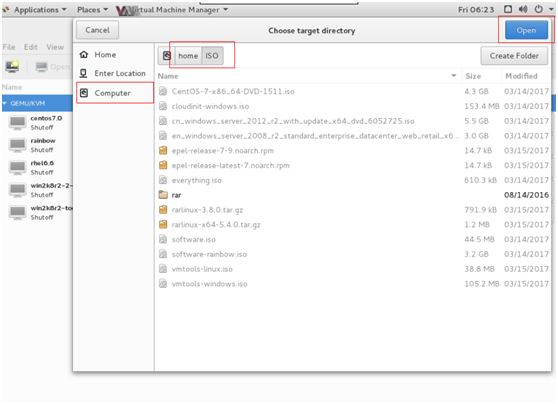Click the disc icon for software.iso
558x404 pixels.
tap(163, 239)
